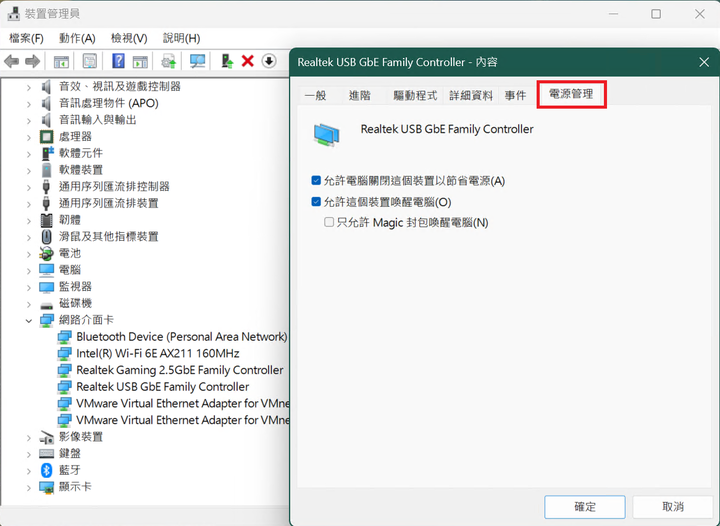
Task: Switch to the 事件 tab
Action: click(x=515, y=95)
